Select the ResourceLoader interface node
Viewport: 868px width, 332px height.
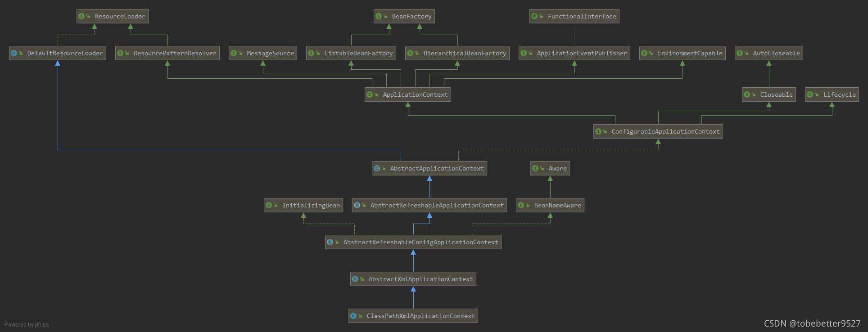pyautogui.click(x=113, y=16)
